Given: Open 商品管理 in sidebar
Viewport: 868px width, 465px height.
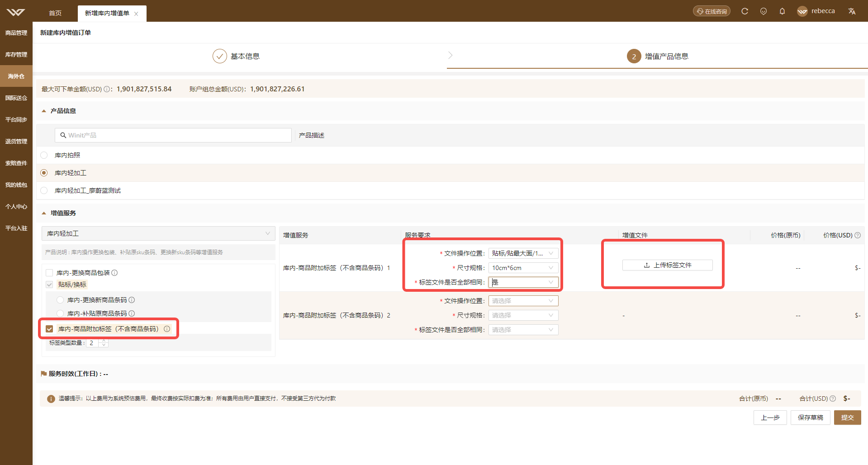Looking at the screenshot, I should (x=16, y=33).
